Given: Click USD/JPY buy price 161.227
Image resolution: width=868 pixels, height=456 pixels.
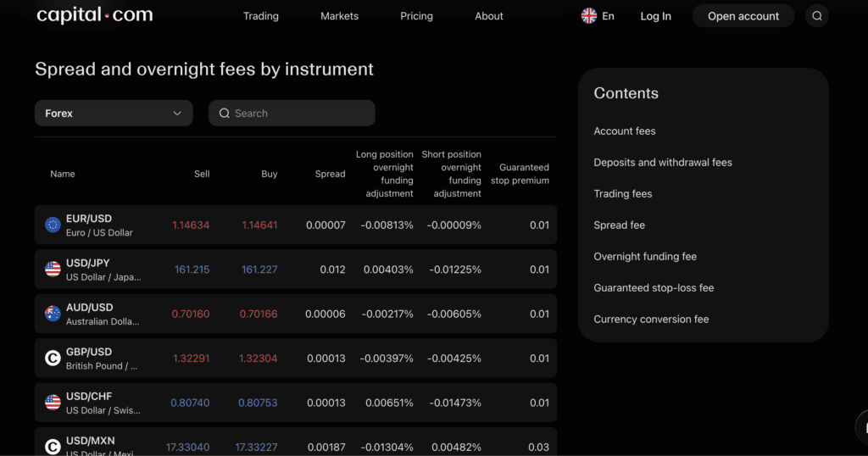Looking at the screenshot, I should click(259, 270).
